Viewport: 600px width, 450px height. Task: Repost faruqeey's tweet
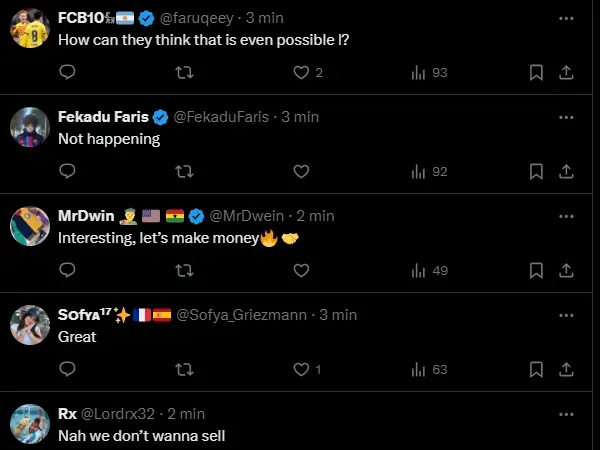click(184, 72)
